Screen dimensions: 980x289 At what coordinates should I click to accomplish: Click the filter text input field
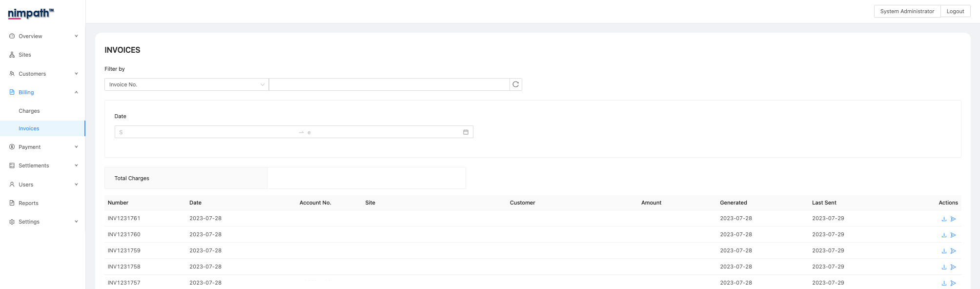(389, 84)
